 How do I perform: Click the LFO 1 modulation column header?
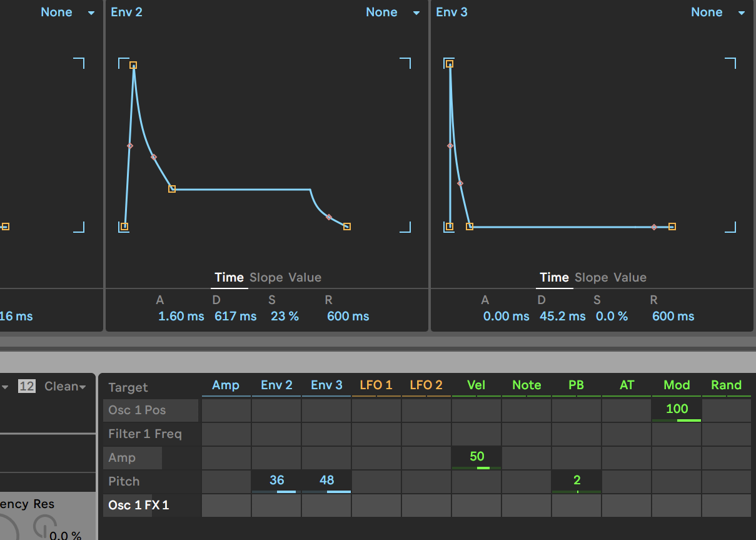(376, 385)
